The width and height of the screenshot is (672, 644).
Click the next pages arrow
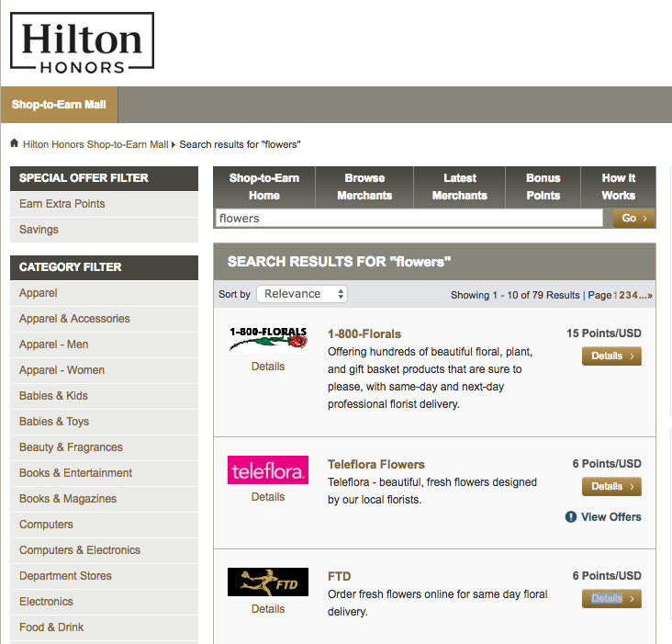pos(650,296)
